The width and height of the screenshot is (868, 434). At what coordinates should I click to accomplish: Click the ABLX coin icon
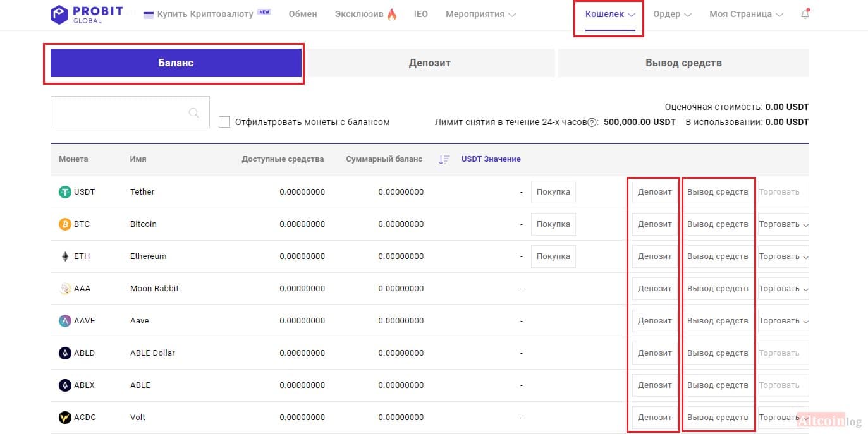click(x=64, y=385)
